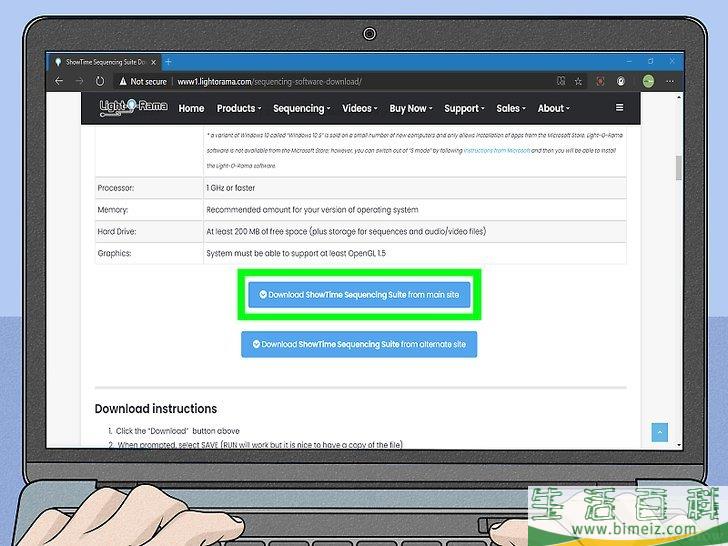Open a new browser tab

coord(169,62)
